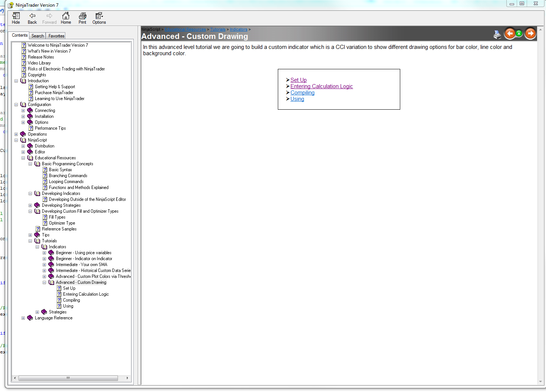Click the open book icon beside NinjaScript

(x=23, y=140)
